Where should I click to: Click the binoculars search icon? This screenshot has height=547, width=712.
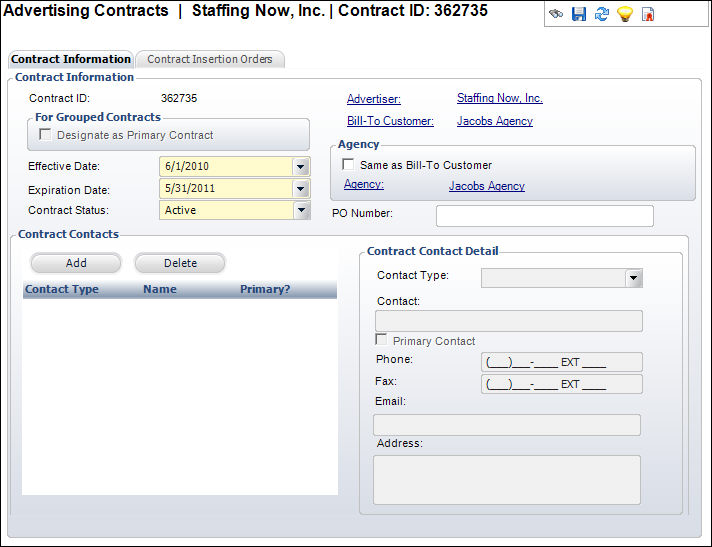pyautogui.click(x=556, y=15)
